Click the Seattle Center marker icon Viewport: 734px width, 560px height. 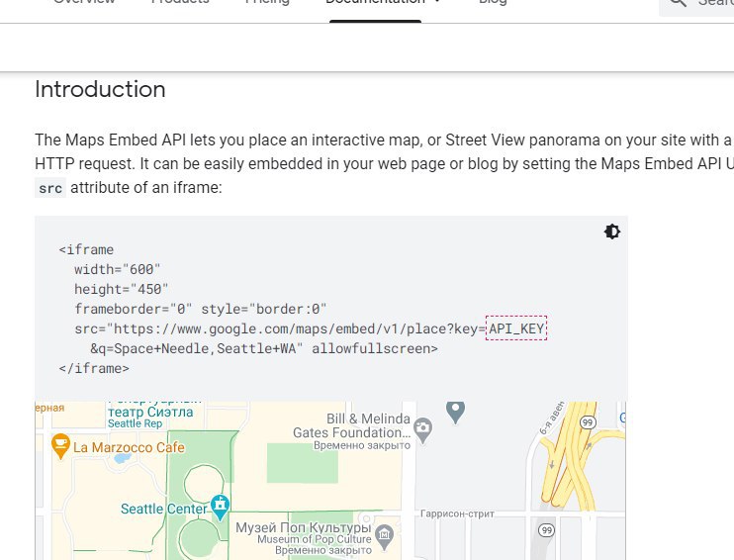[220, 508]
